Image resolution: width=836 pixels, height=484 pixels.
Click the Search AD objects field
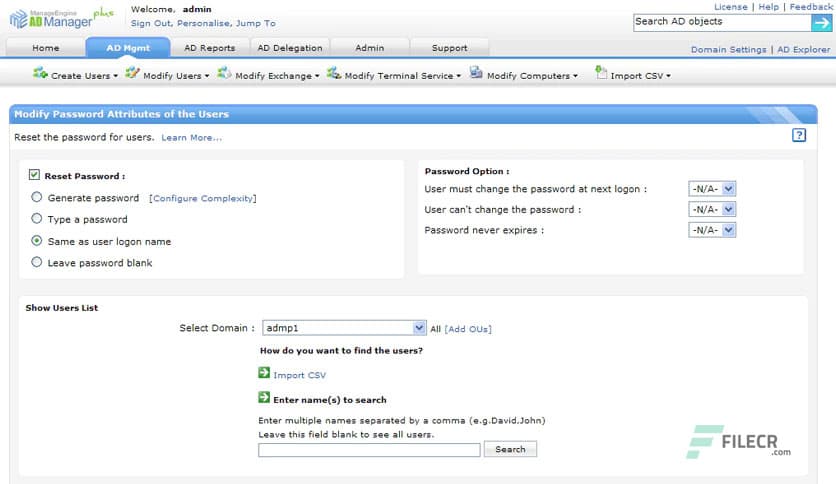tap(722, 23)
